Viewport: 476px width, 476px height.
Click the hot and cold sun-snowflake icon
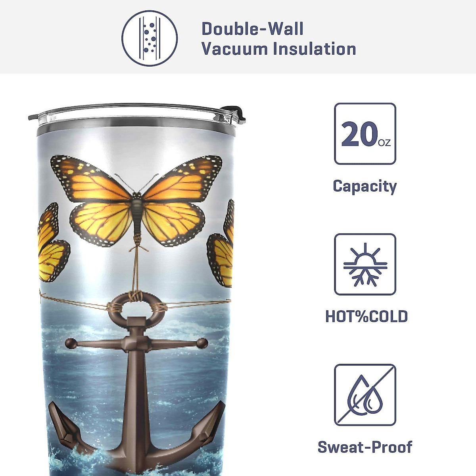tap(365, 264)
